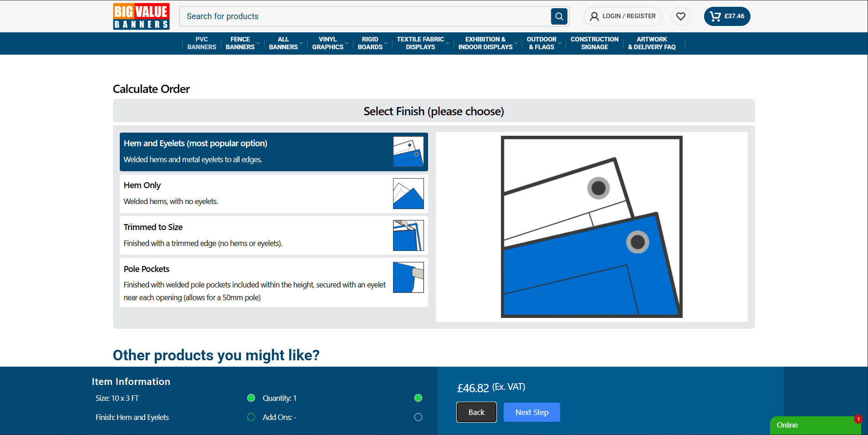Open the wishlist heart icon
868x435 pixels.
point(680,16)
